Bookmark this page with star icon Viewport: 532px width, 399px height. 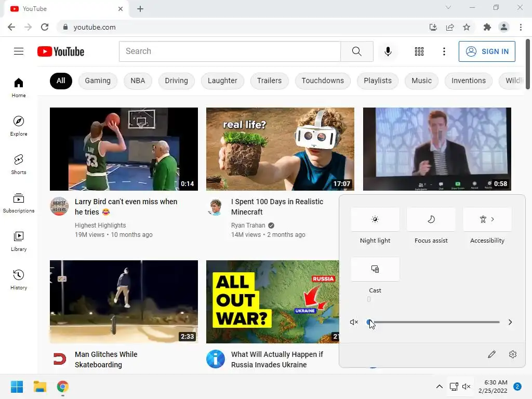tap(467, 27)
